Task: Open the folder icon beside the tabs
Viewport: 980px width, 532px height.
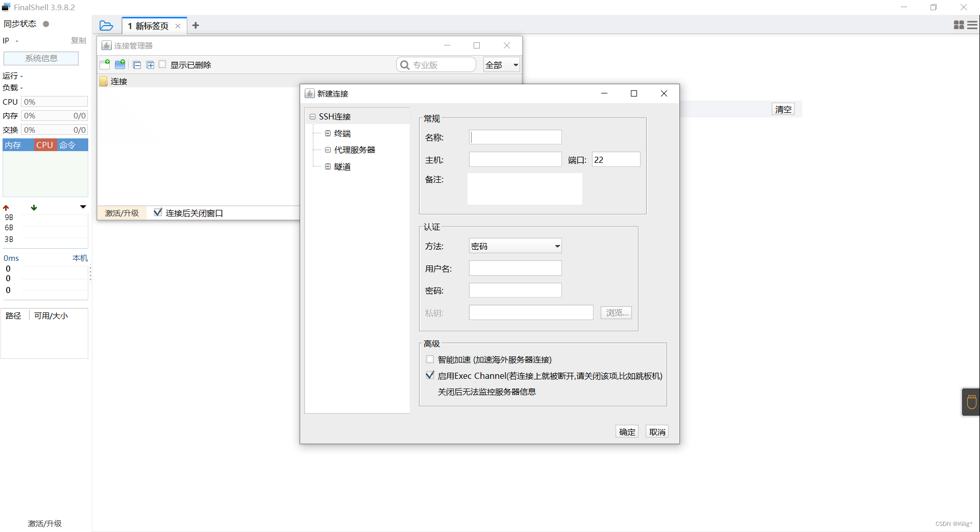Action: (x=106, y=26)
